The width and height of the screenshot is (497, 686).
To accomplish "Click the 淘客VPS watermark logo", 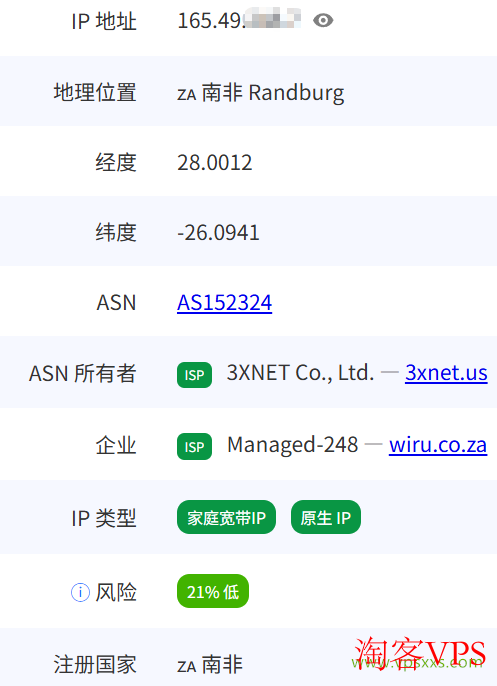I will pyautogui.click(x=420, y=654).
